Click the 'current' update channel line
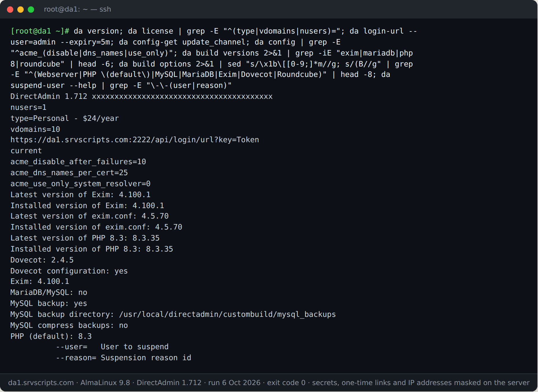The height and width of the screenshot is (392, 538). tap(26, 151)
